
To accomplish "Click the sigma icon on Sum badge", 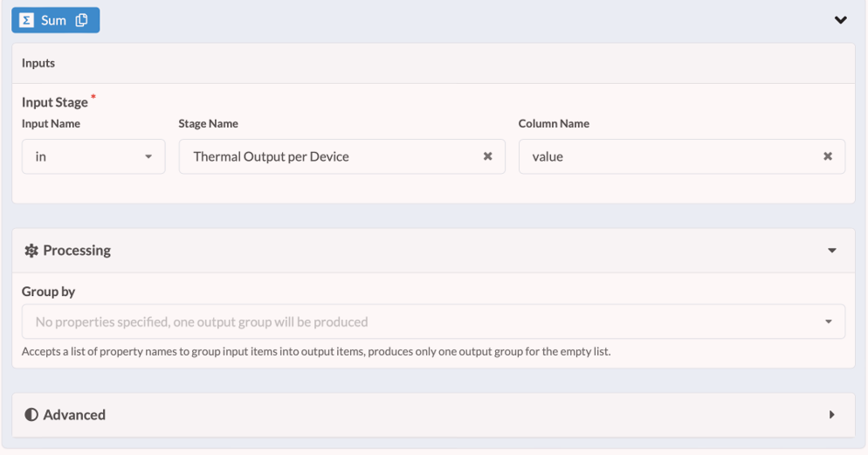I will tap(26, 20).
